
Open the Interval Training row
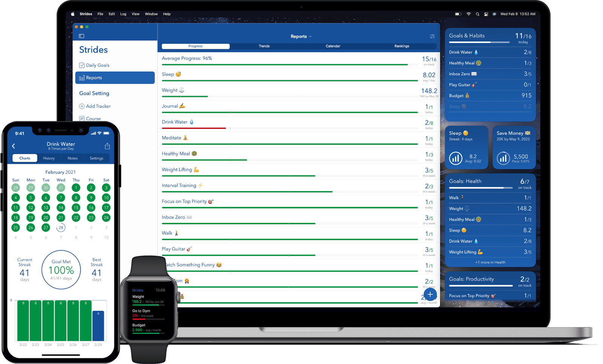[299, 187]
